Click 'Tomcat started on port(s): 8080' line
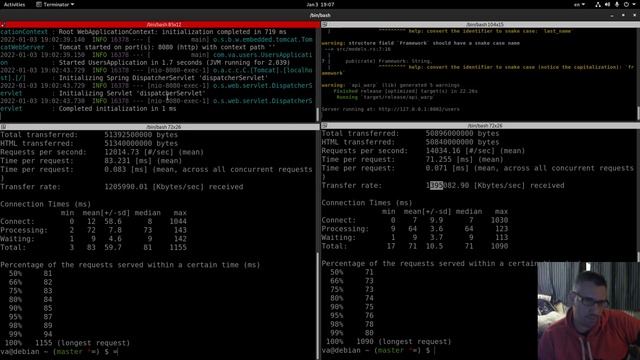This screenshot has width=640, height=360. point(167,47)
